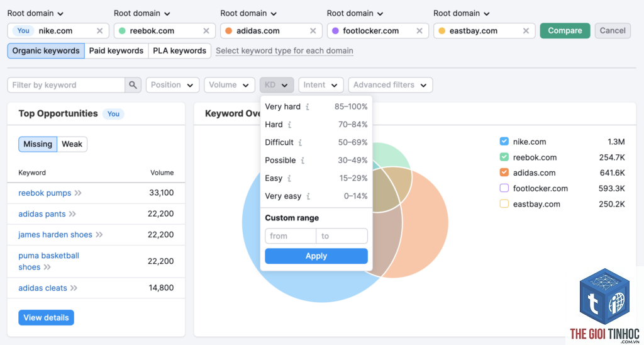Choose Possible 30–49% option
Viewport: 644px width, 345px height.
316,161
